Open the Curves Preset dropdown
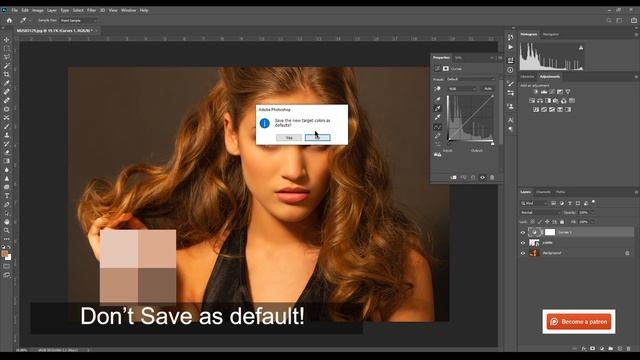 (x=470, y=79)
